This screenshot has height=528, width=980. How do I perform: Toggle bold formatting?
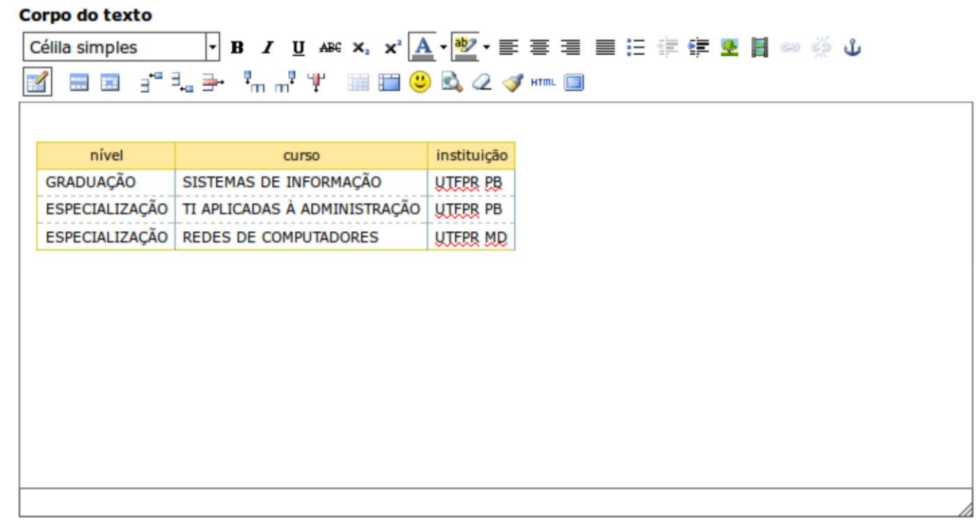point(237,47)
